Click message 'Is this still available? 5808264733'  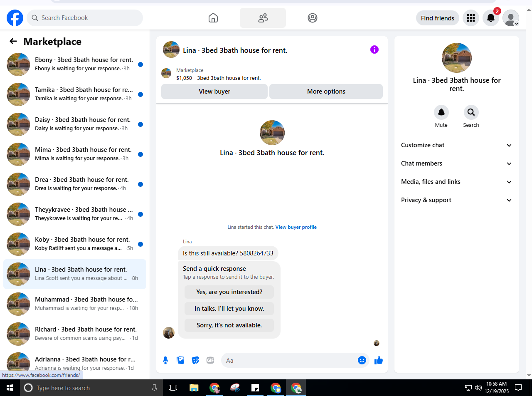coord(228,253)
